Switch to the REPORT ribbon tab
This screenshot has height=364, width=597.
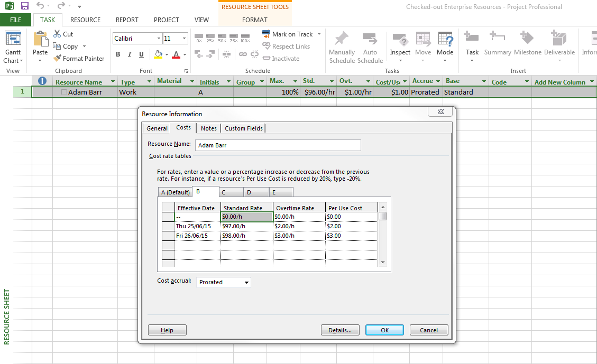127,20
